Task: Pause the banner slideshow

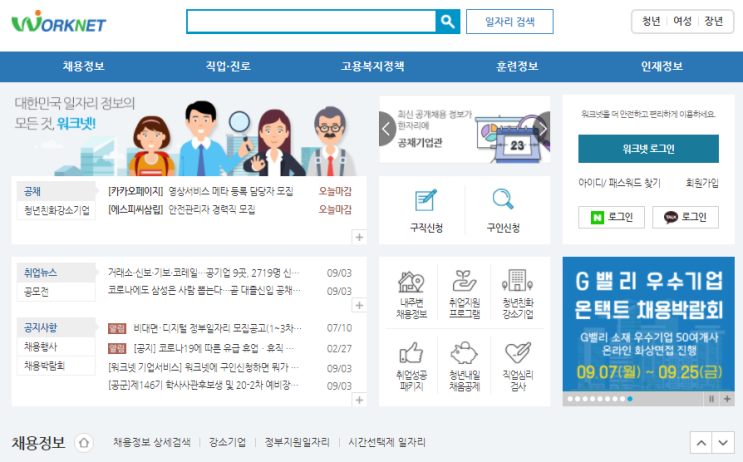Action: pyautogui.click(x=711, y=399)
